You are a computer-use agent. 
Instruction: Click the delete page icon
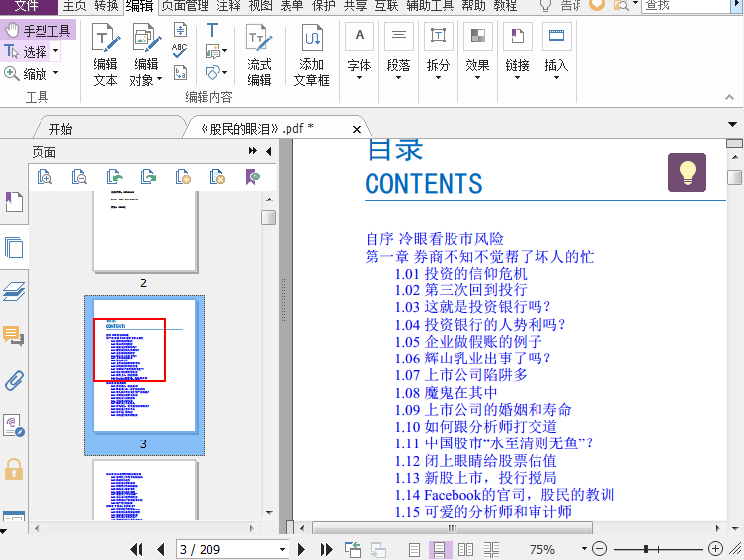217,177
